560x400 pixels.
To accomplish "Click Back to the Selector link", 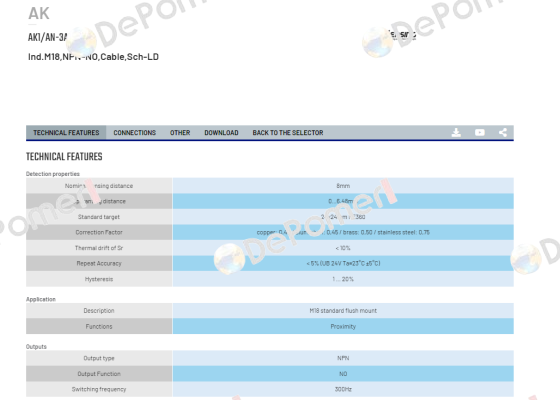I will pyautogui.click(x=288, y=132).
